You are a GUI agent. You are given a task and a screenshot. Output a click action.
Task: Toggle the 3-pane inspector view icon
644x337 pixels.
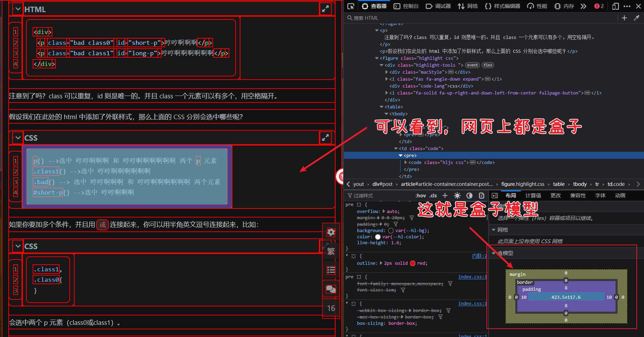[x=495, y=195]
